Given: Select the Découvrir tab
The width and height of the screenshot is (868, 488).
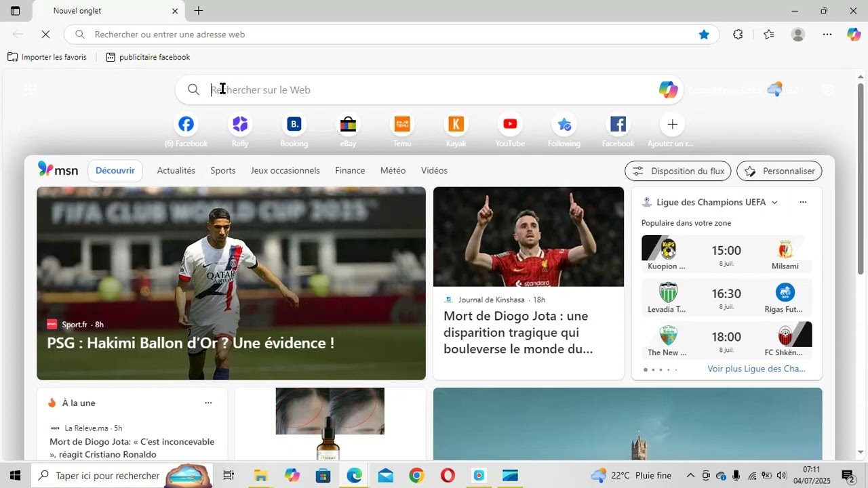Looking at the screenshot, I should [x=115, y=171].
